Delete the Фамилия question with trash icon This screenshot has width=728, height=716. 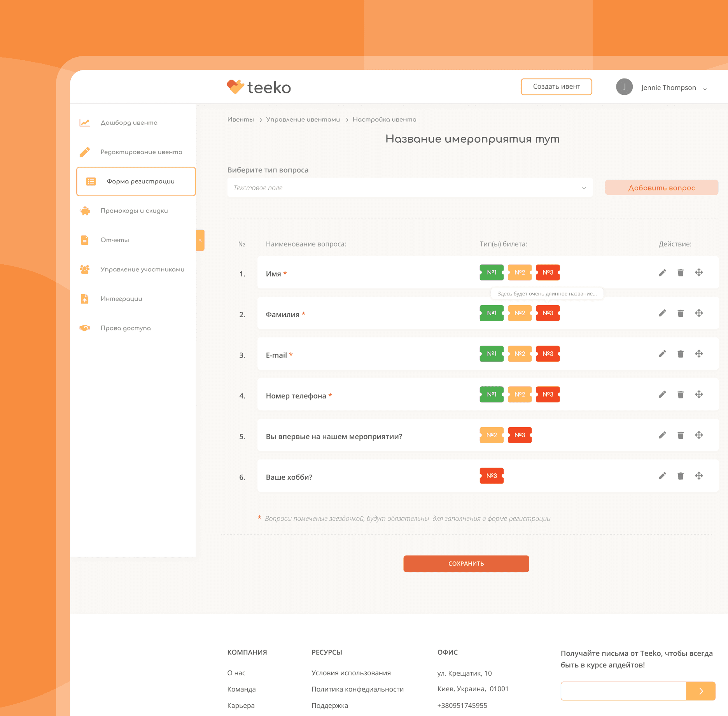click(x=681, y=313)
